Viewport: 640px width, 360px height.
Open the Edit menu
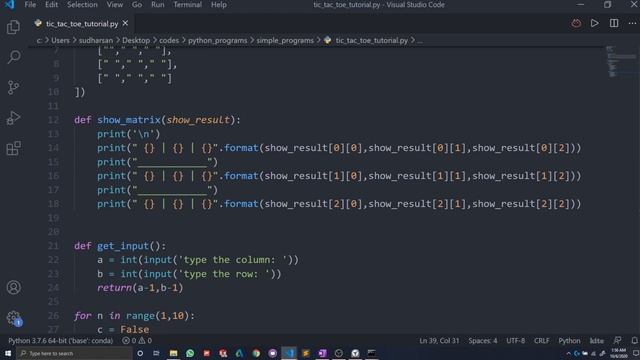51,4
